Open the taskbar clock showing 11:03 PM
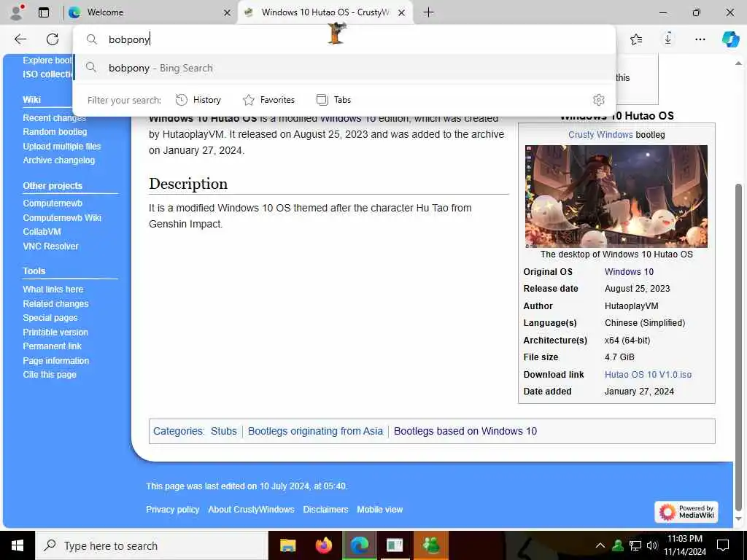 685,545
